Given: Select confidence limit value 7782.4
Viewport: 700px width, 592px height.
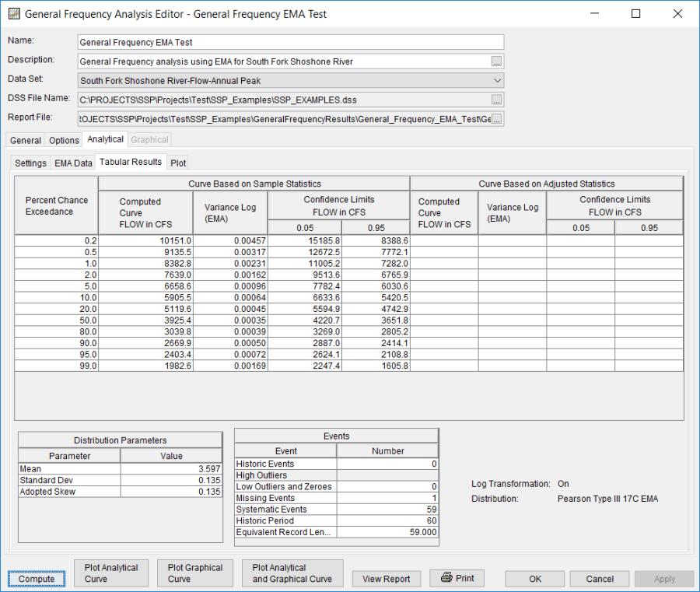Looking at the screenshot, I should pyautogui.click(x=305, y=286).
